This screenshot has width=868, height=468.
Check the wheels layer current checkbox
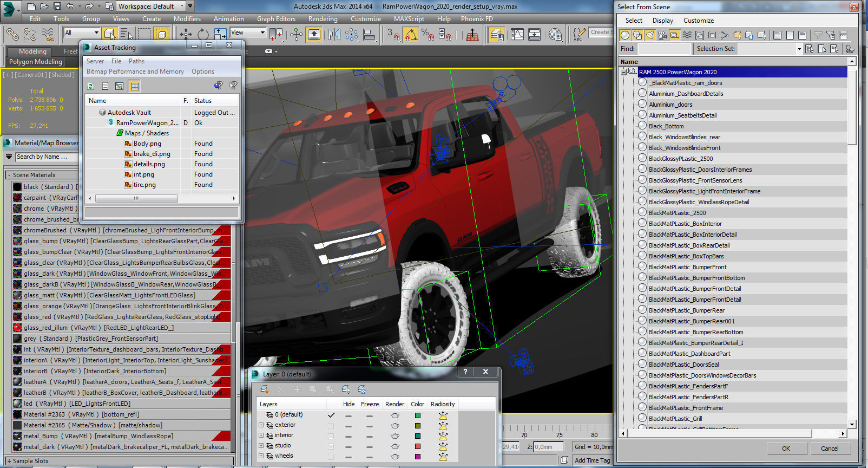click(x=331, y=457)
